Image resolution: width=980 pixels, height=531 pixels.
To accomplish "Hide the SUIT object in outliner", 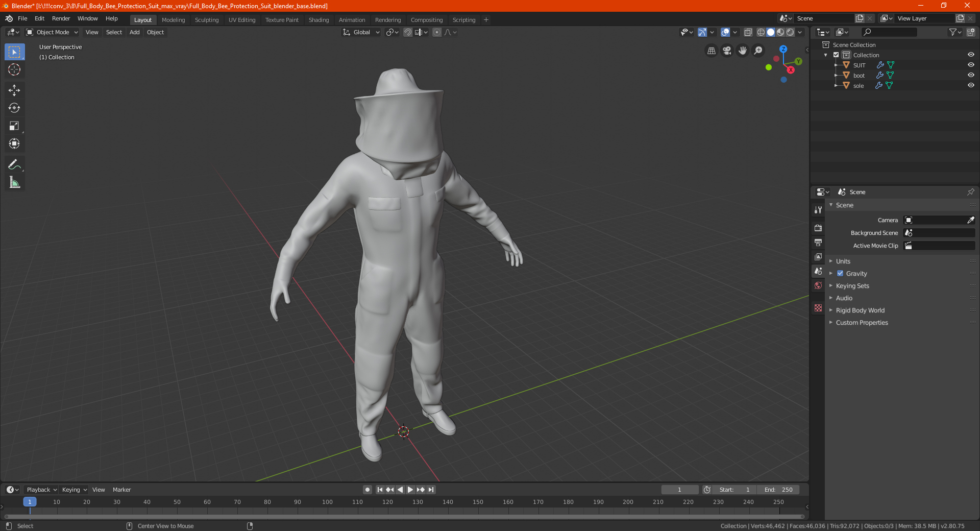I will point(971,65).
